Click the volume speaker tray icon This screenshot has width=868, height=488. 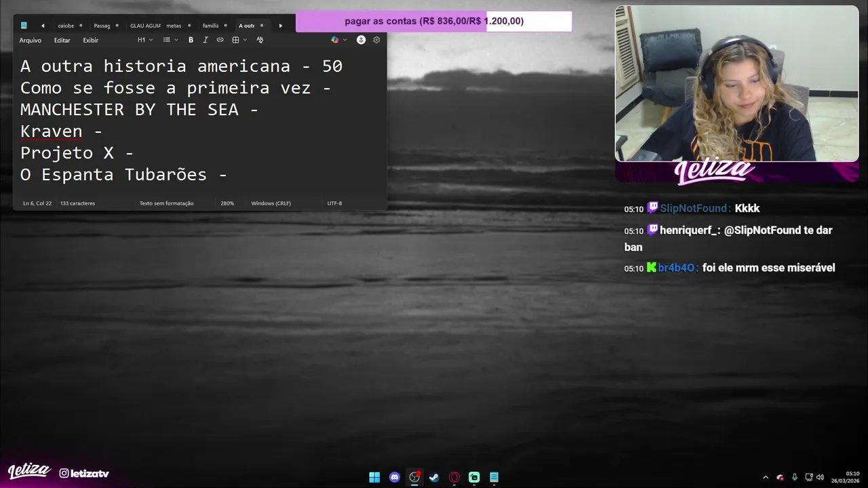(x=820, y=477)
